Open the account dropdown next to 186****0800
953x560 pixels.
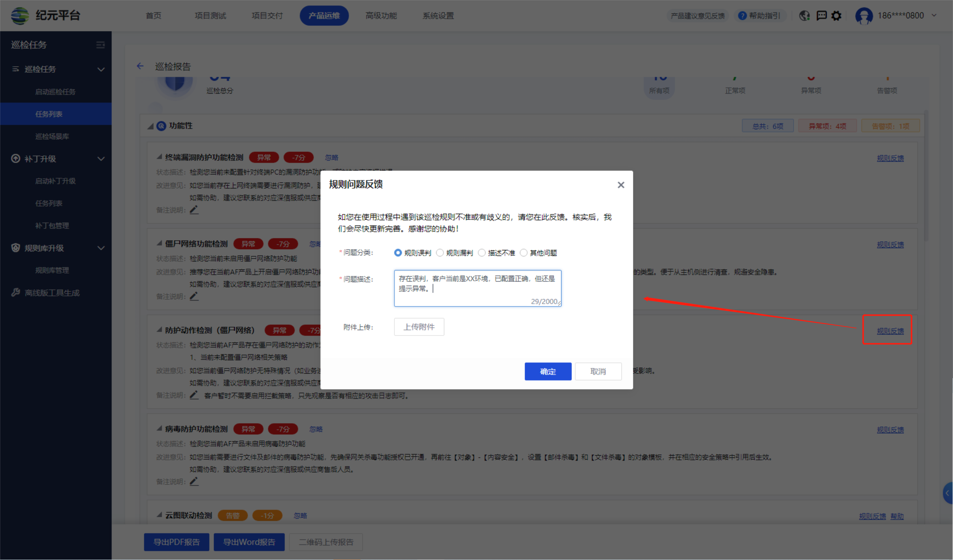934,16
